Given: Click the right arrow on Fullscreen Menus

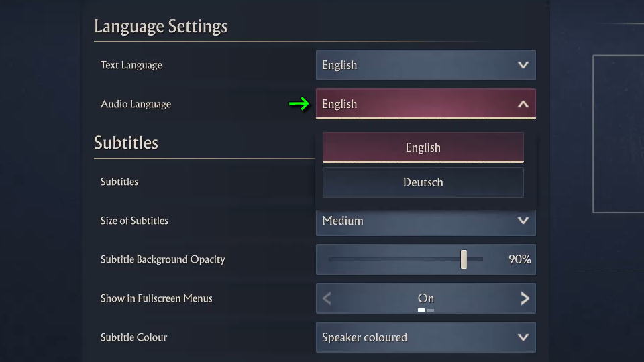Looking at the screenshot, I should click(x=525, y=298).
